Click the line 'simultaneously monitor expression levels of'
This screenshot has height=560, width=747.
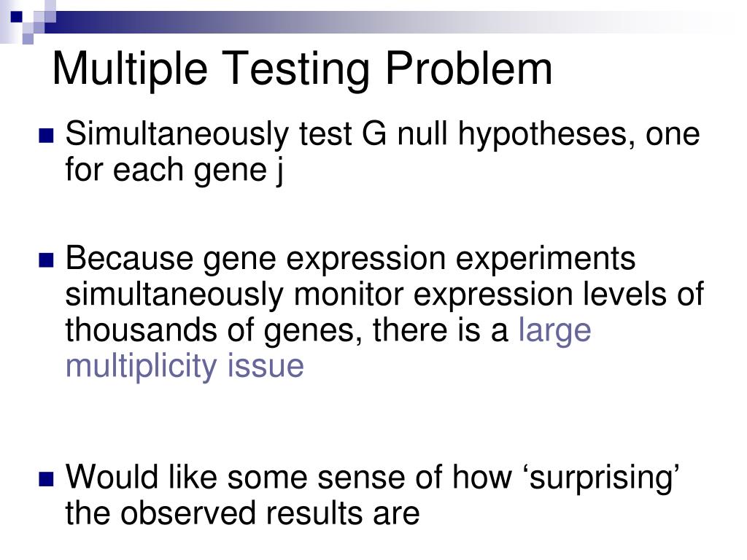click(x=384, y=295)
